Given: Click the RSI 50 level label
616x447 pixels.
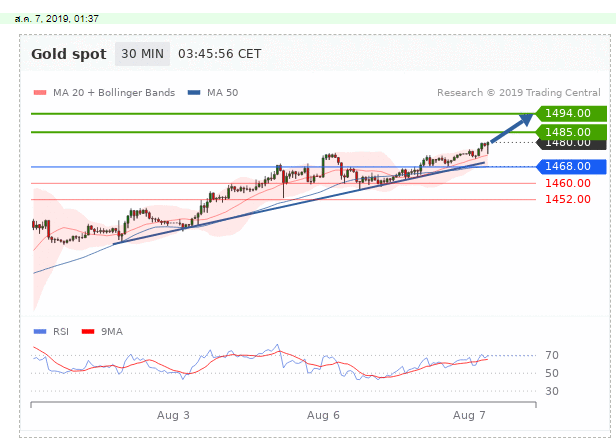Looking at the screenshot, I should 552,373.
